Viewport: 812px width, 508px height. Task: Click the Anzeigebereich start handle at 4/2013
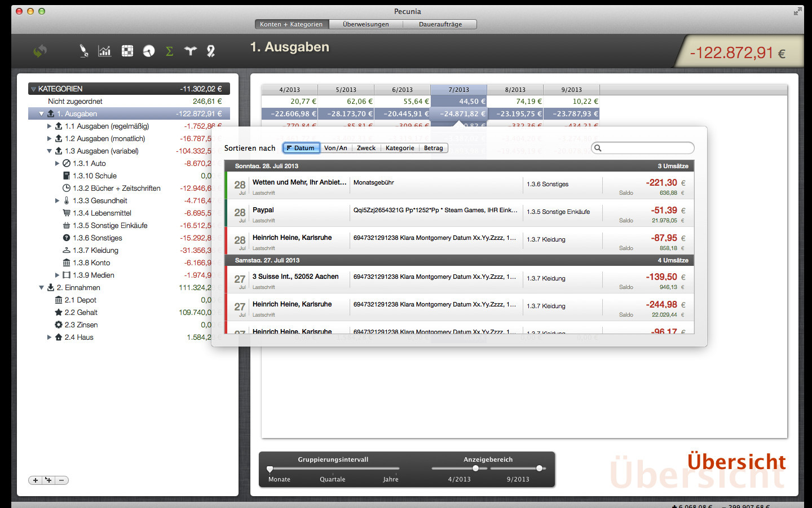475,468
